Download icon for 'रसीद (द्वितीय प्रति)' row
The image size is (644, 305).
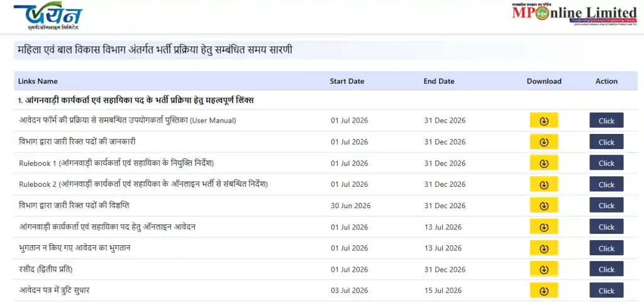pos(544,269)
